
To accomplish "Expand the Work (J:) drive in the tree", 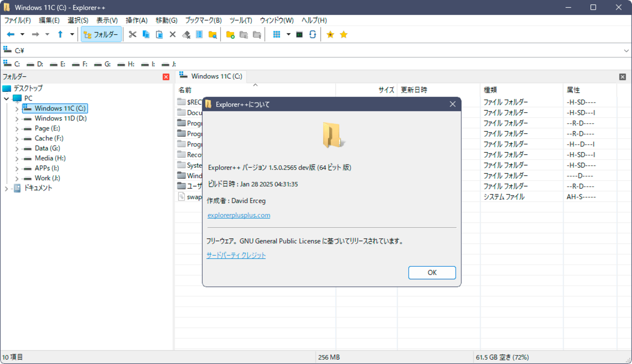I will click(x=16, y=178).
